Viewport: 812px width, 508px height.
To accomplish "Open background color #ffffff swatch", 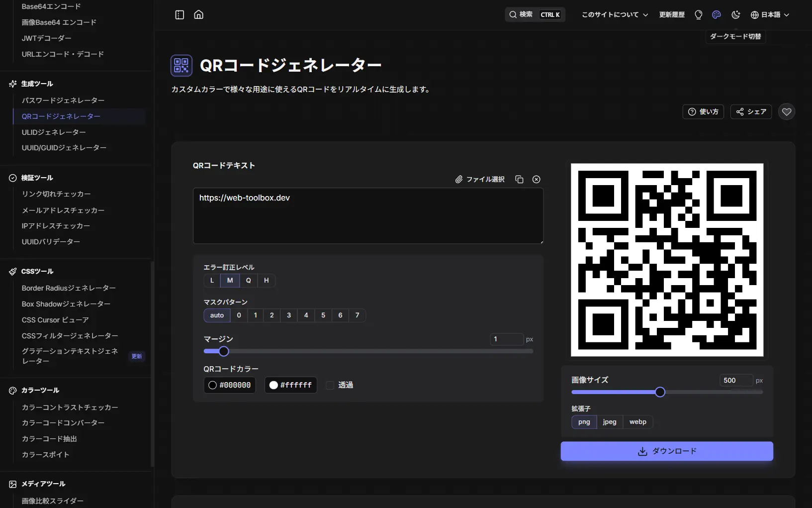I will 291,385.
